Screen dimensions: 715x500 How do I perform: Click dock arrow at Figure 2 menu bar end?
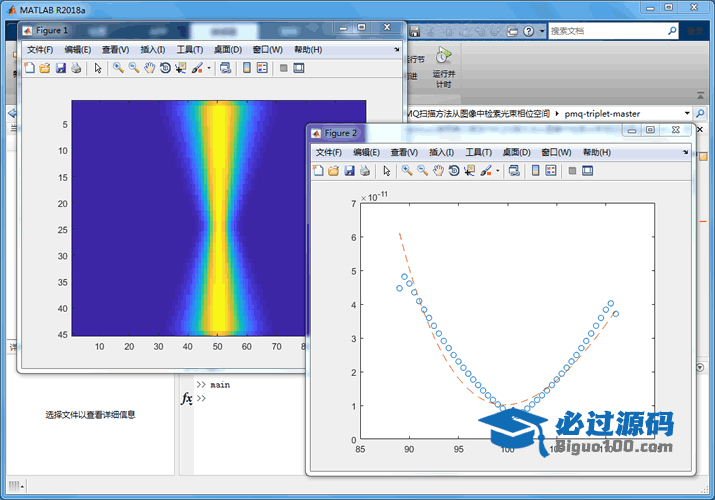tap(685, 152)
